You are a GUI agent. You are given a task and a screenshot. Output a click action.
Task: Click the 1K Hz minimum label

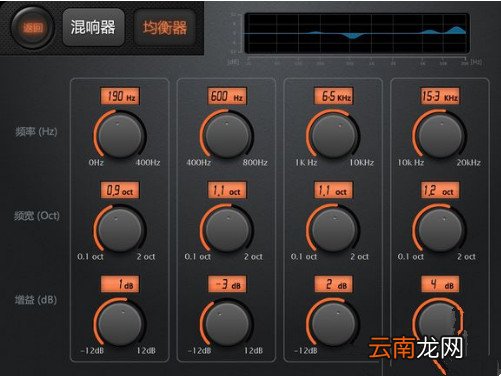point(306,163)
